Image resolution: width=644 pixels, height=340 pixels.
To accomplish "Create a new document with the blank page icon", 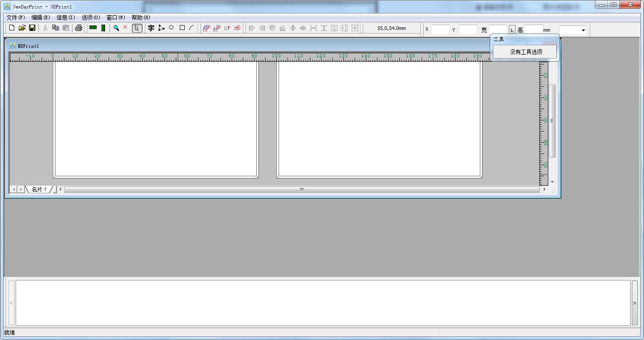I will pyautogui.click(x=12, y=28).
